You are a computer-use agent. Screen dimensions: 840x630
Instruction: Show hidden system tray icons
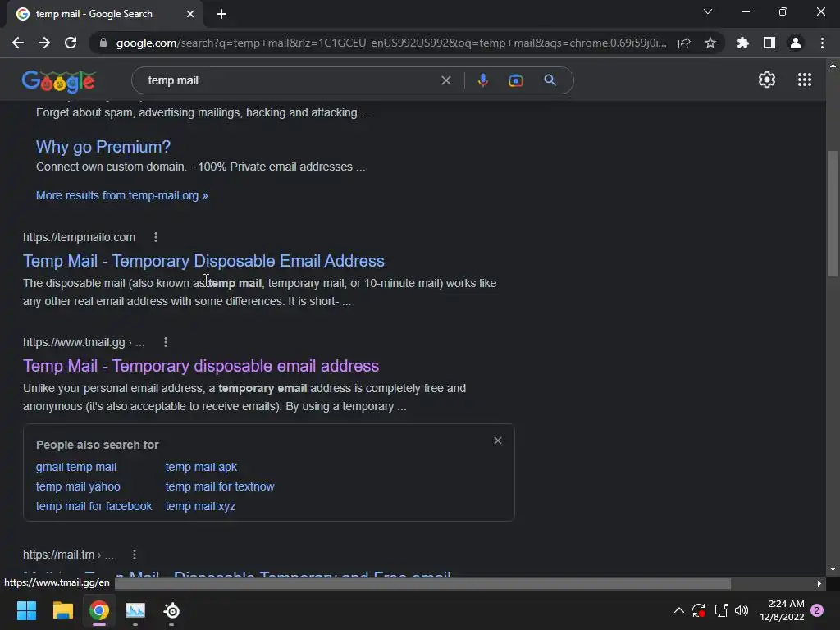(x=678, y=610)
